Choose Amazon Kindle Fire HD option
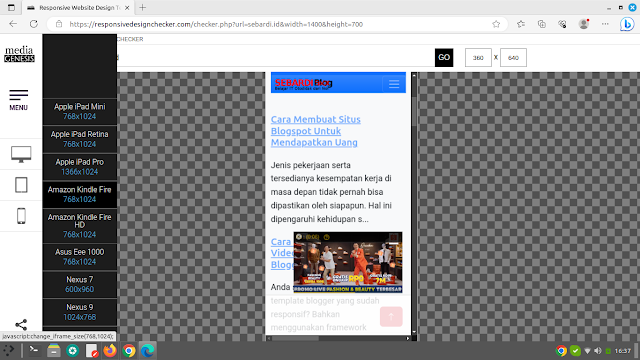Viewport: 640px width, 360px height. (80, 226)
